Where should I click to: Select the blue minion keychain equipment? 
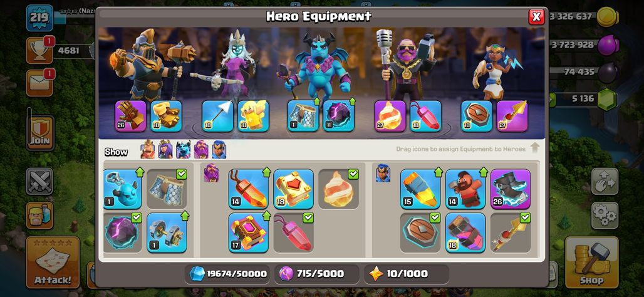(122, 189)
